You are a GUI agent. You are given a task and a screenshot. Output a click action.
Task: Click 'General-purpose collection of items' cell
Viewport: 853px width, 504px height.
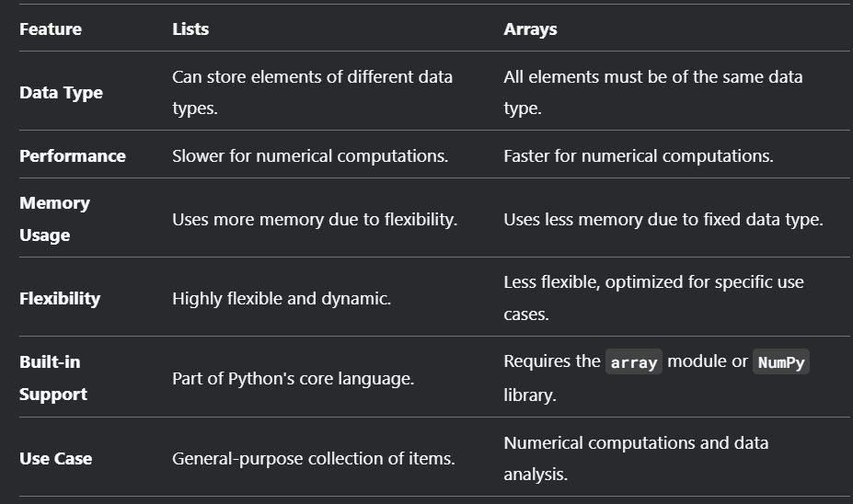click(x=313, y=458)
